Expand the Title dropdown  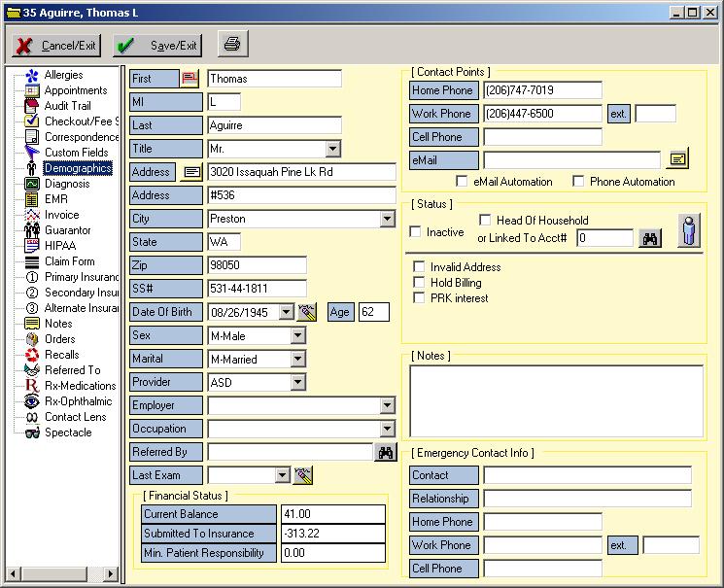tap(332, 149)
